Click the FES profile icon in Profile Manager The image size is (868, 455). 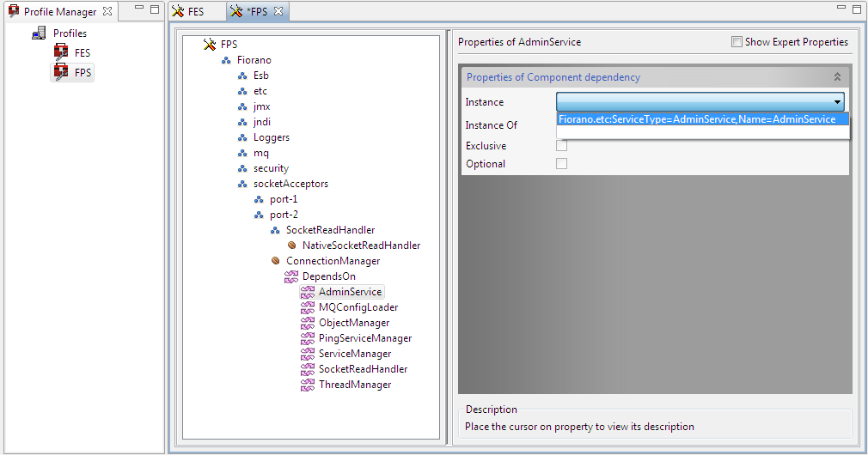click(x=61, y=53)
